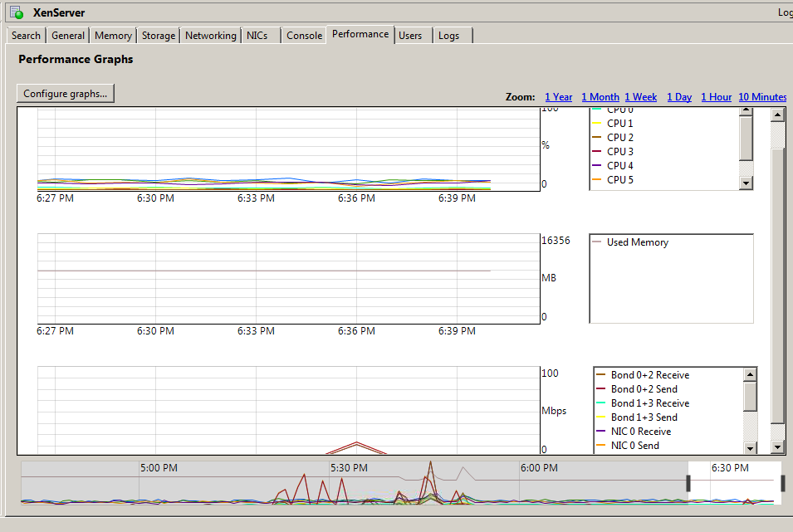This screenshot has width=793, height=532.
Task: Select CPU 3 in the legend
Action: click(619, 152)
